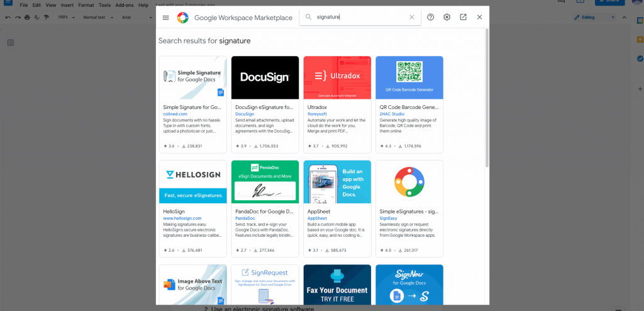Open the Editing mode dropdown
This screenshot has width=644, height=311.
coord(595,17)
